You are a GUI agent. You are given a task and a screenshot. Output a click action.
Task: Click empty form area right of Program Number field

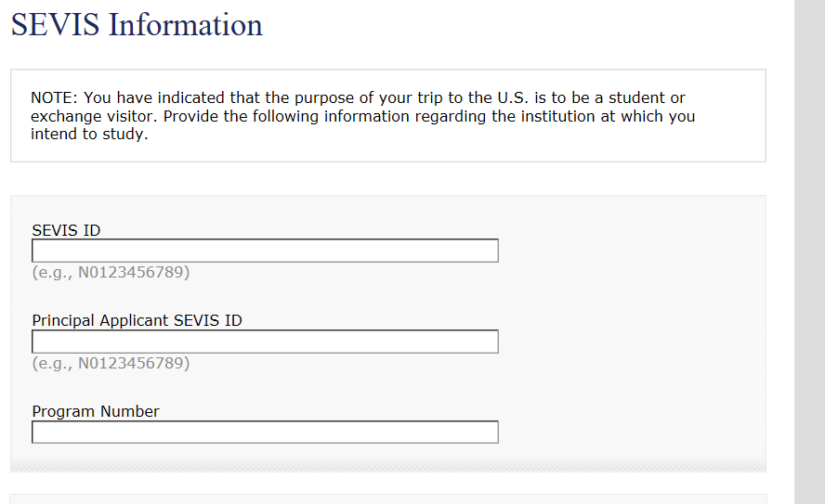632,433
